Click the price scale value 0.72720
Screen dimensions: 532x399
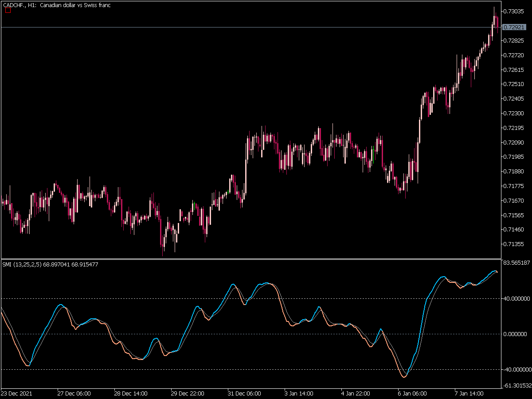515,55
